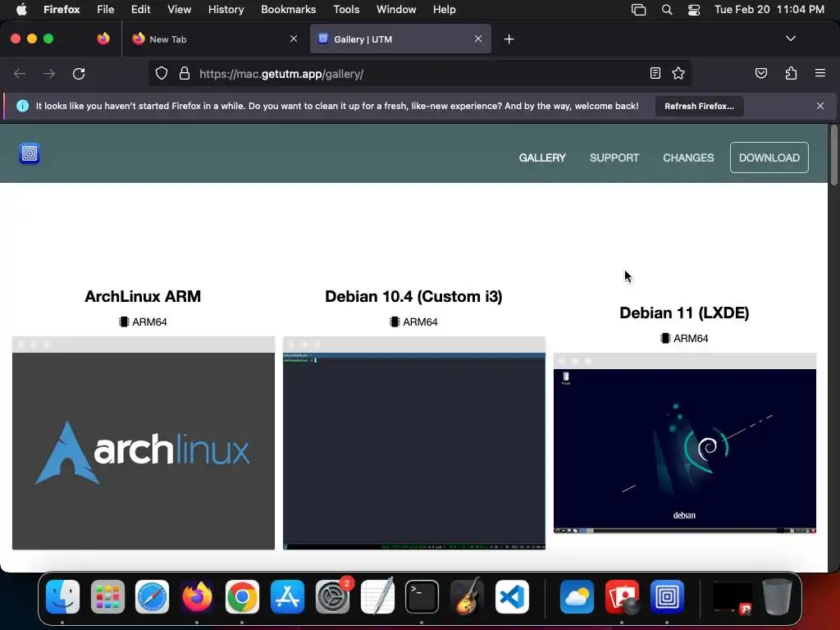Select the Gallery | UTM tab
Viewport: 840px width, 630px height.
tap(400, 39)
